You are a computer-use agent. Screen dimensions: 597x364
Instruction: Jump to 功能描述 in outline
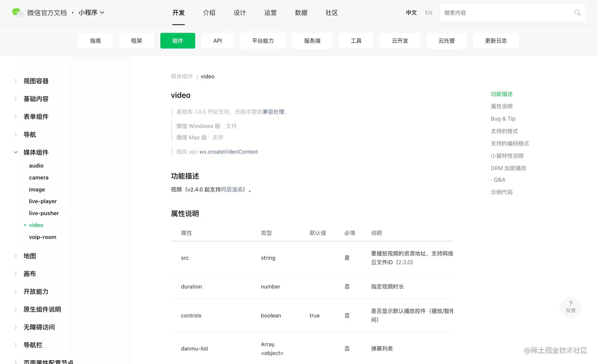point(501,94)
